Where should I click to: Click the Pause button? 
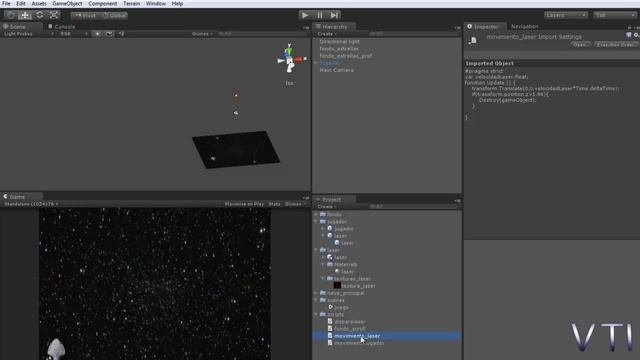pyautogui.click(x=320, y=16)
